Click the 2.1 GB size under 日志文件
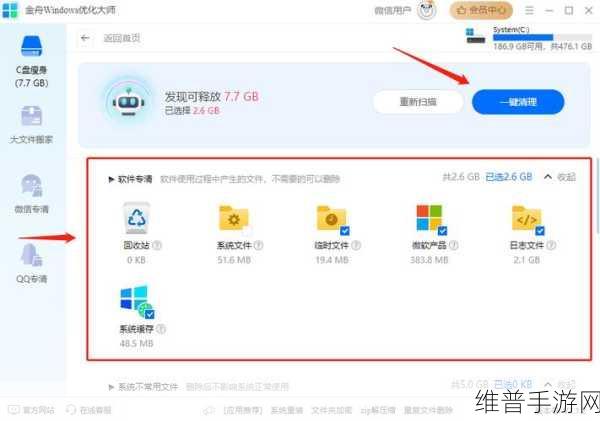The height and width of the screenshot is (421, 600). click(527, 260)
